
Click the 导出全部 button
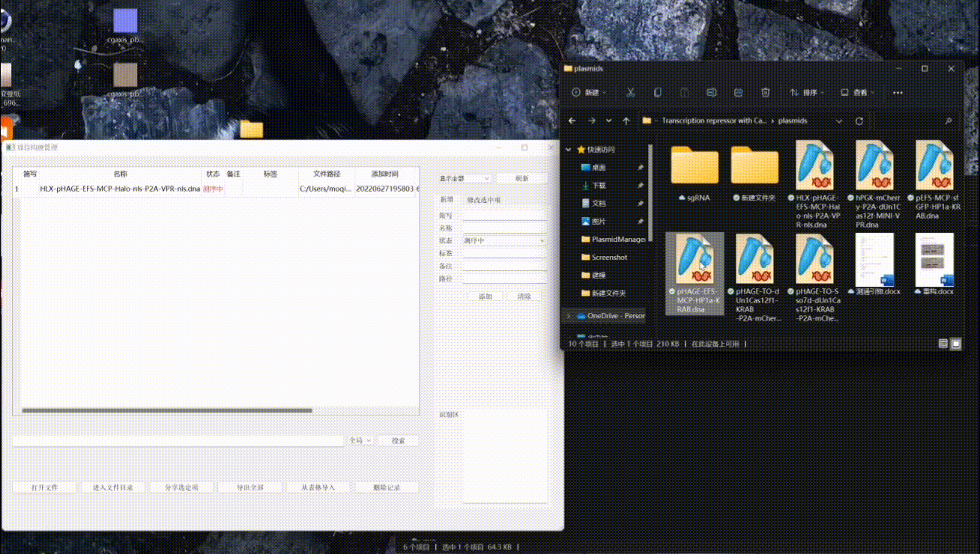(x=250, y=487)
